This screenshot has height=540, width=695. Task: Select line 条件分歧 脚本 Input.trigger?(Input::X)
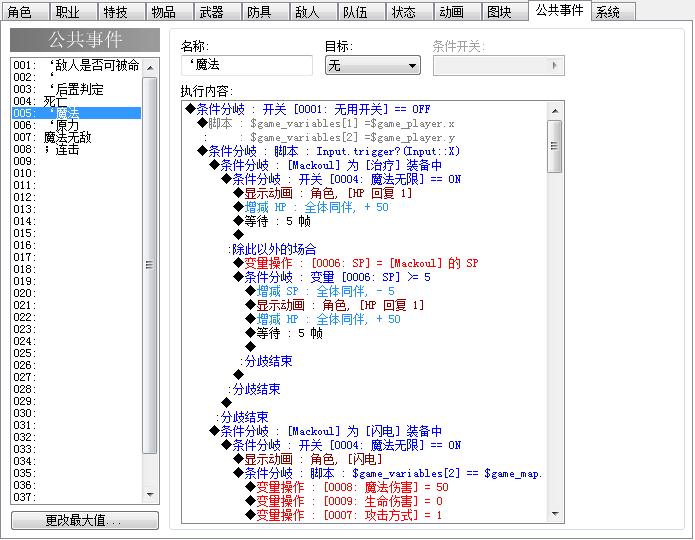[329, 151]
